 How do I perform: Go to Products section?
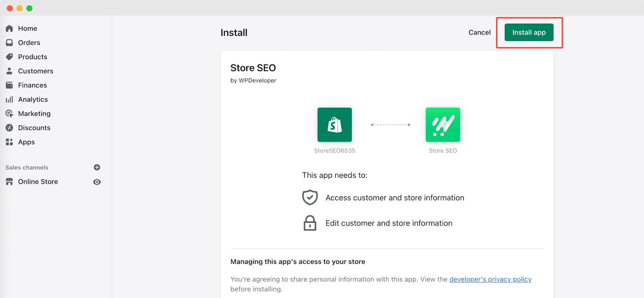(33, 57)
